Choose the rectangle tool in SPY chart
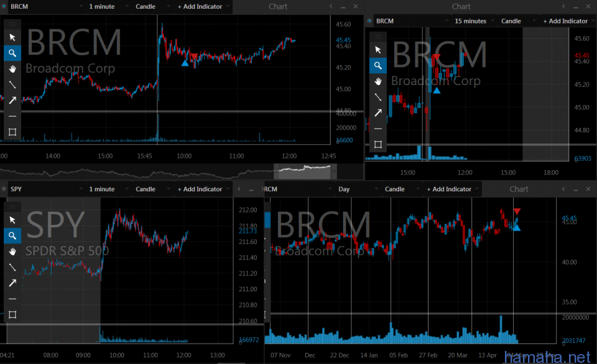597x364 pixels. (12, 314)
